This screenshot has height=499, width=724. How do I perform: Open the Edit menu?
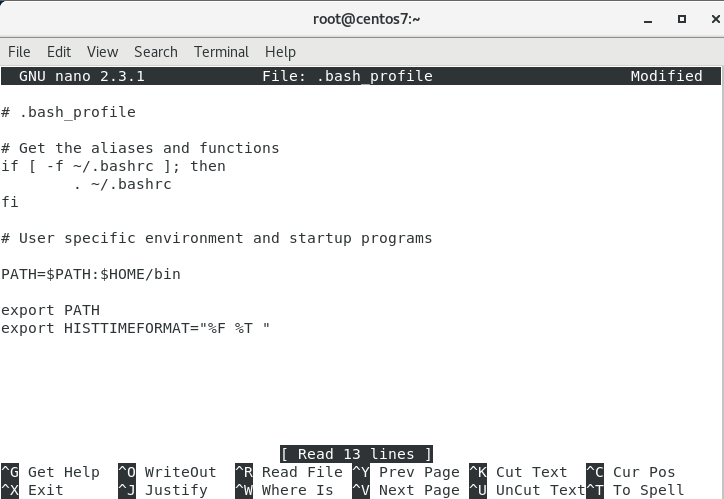point(59,52)
